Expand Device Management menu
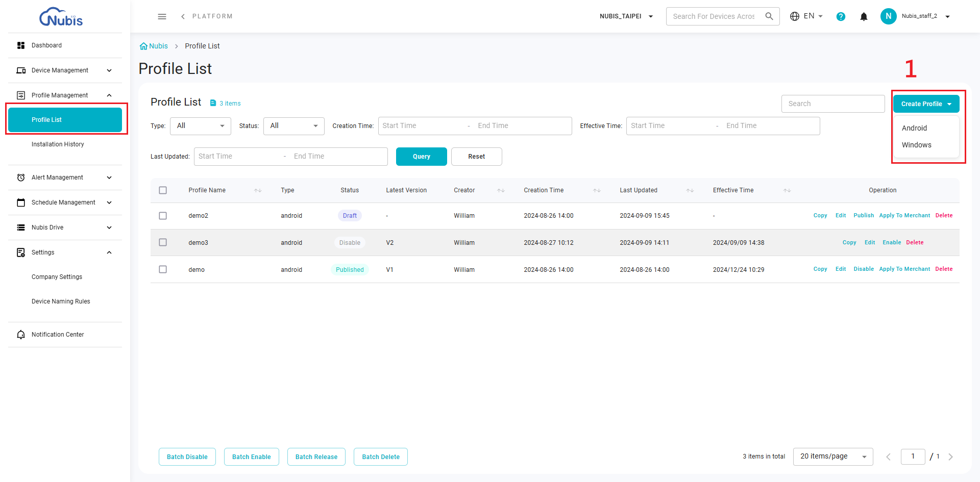 [109, 70]
